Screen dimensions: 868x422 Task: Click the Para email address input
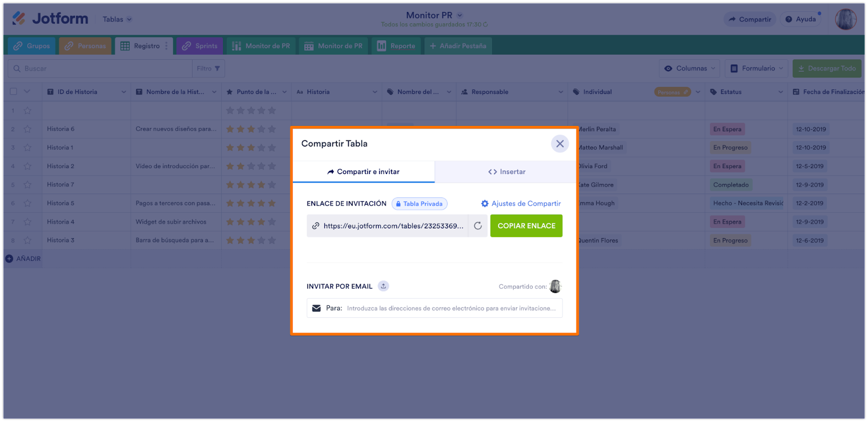[435, 308]
